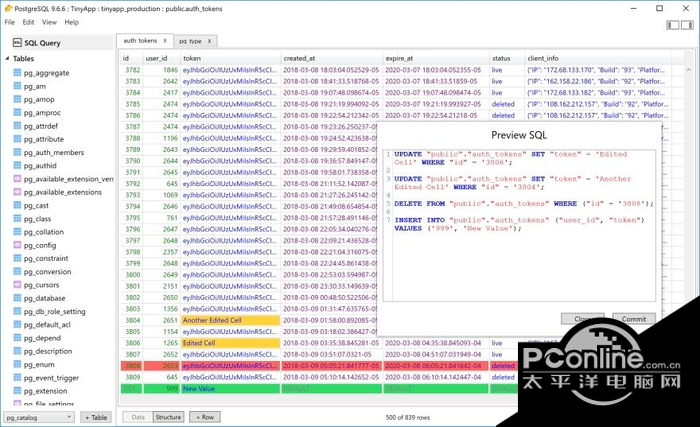Switch to Data view
Screen dimensions: 700x427
point(138,417)
